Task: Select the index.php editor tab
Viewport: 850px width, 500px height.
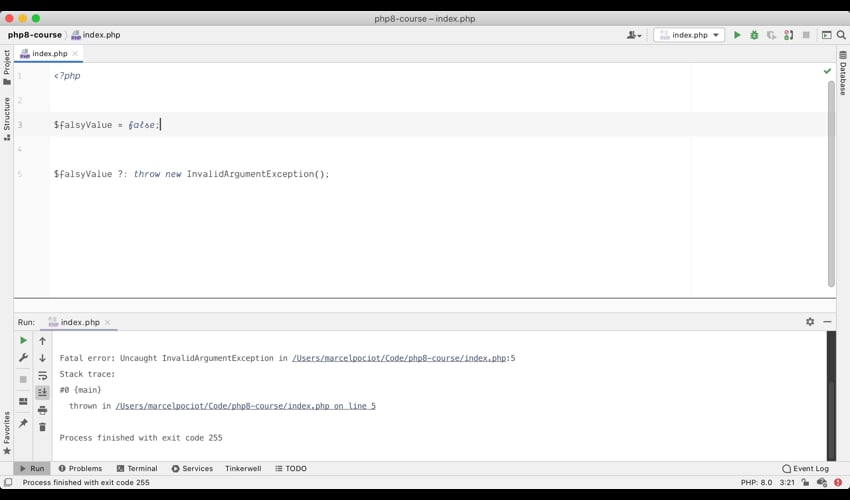Action: coord(49,53)
